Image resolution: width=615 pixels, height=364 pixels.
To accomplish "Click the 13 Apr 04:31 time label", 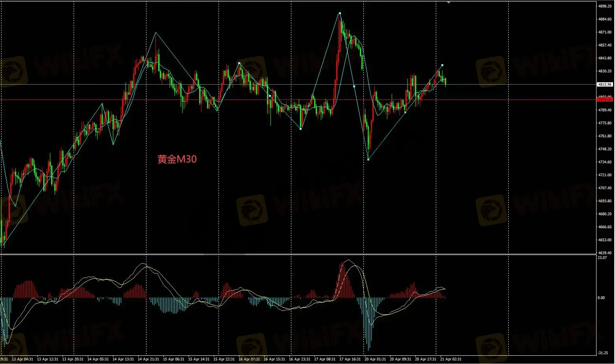I will click(x=22, y=359).
